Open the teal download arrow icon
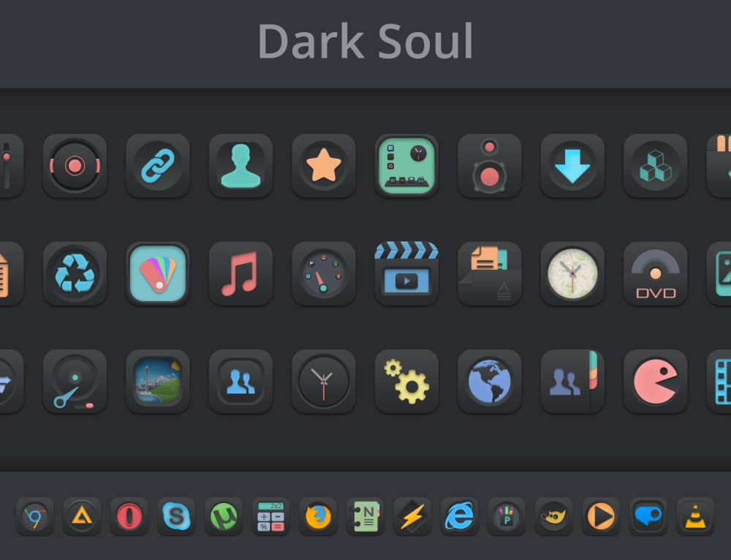Image resolution: width=731 pixels, height=560 pixels. pos(572,166)
